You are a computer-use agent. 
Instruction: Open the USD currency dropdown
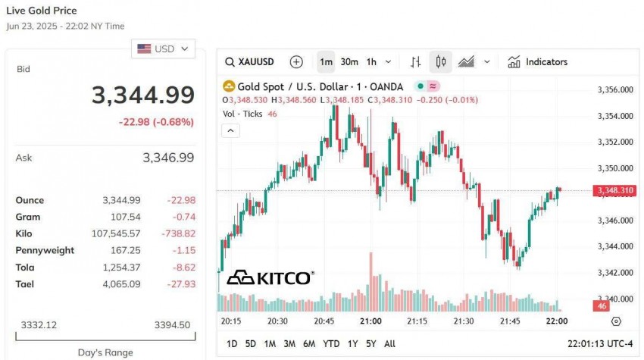pos(164,49)
